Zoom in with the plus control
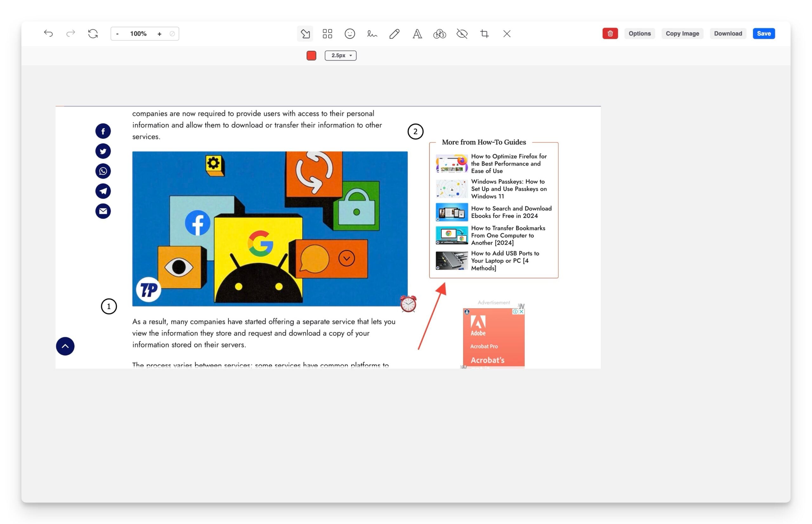 tap(160, 34)
